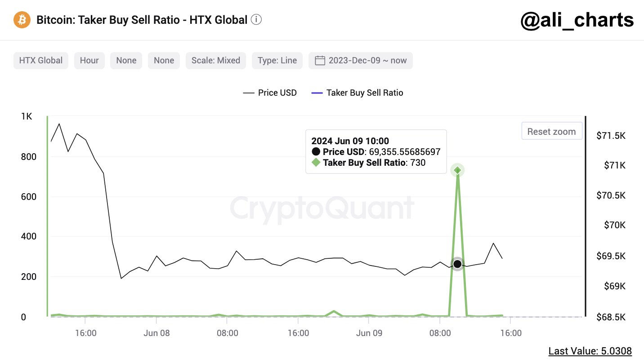This screenshot has width=644, height=363.
Task: Open the Hour interval dropdown
Action: point(89,61)
